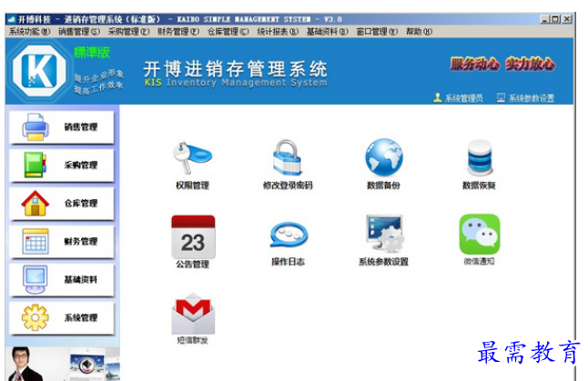Click the monitor icon beside 系统参数设置 in header
This screenshot has width=588, height=381.
(x=501, y=97)
